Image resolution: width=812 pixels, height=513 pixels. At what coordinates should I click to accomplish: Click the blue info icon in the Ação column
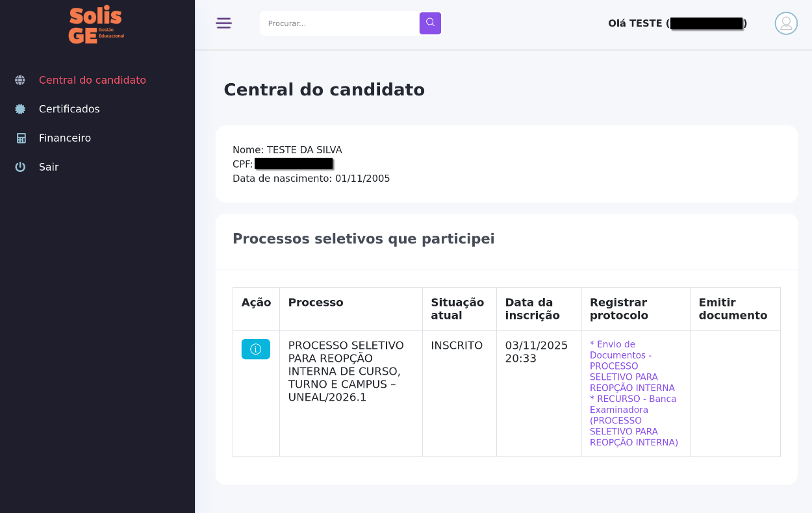pyautogui.click(x=255, y=349)
